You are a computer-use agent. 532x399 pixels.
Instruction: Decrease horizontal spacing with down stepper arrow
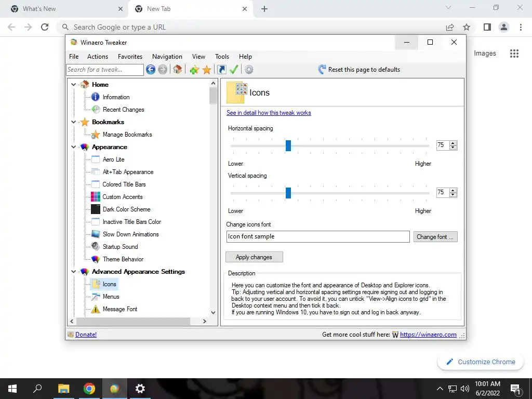[453, 148]
